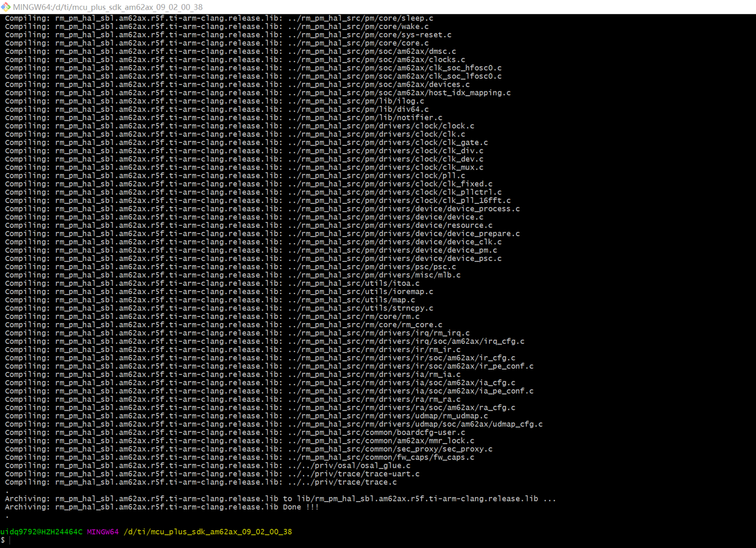This screenshot has width=756, height=548.
Task: Click the line compiling clk_dev.c
Action: 244,159
